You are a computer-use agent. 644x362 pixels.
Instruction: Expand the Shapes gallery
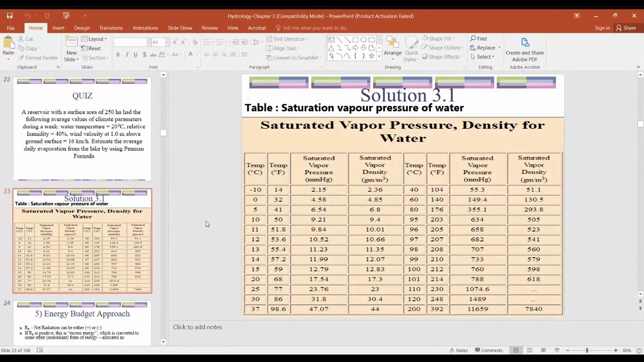[x=379, y=56]
